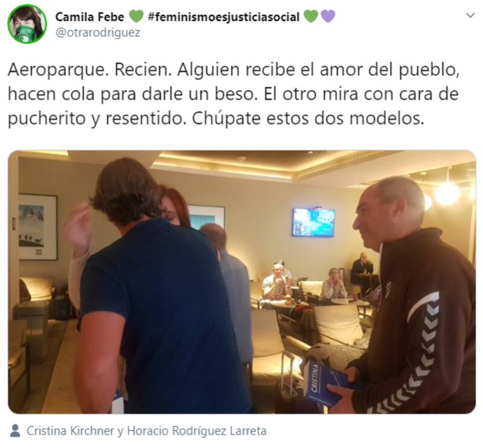483x448 pixels.
Task: Click the man in the brown tracksuit
Action: 413,296
